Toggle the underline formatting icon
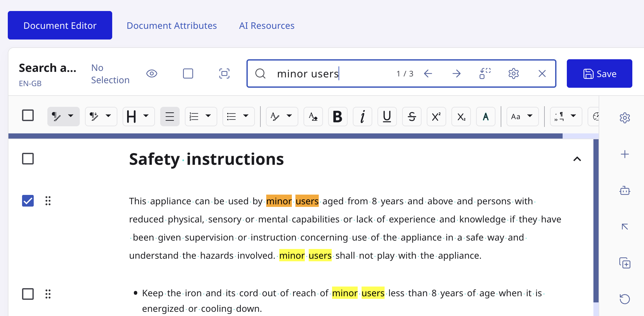644x316 pixels. (387, 117)
